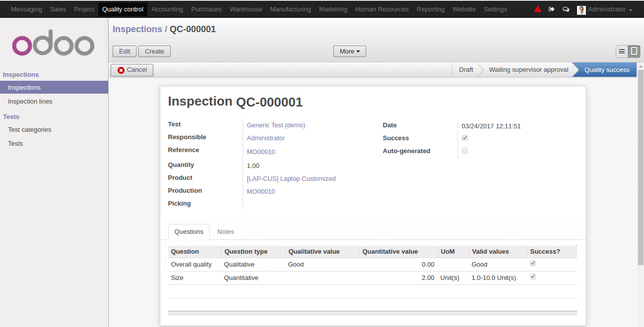Screen dimensions: 644x327
Task: Click the Administrator avatar picture
Action: pos(581,9)
